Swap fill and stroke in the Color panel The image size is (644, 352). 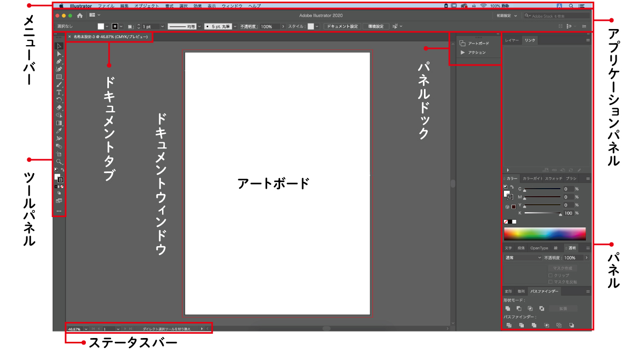click(x=512, y=187)
